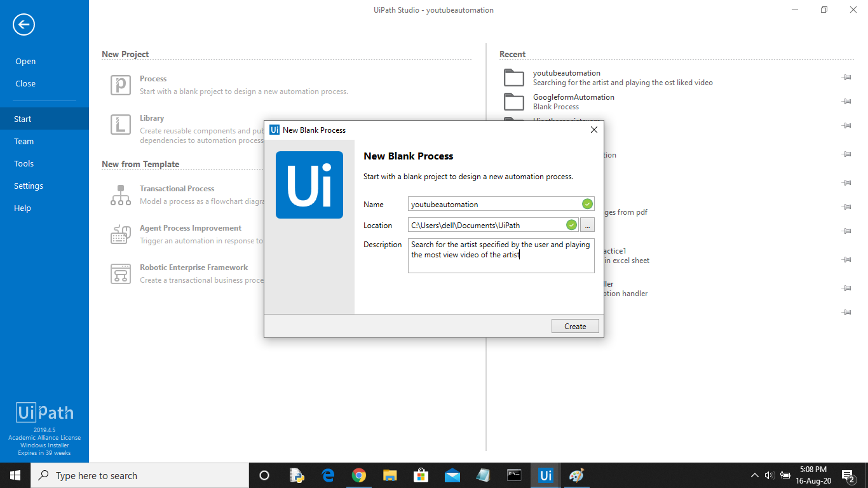Image resolution: width=868 pixels, height=488 pixels.
Task: Show hidden system tray icons
Action: coord(755,475)
